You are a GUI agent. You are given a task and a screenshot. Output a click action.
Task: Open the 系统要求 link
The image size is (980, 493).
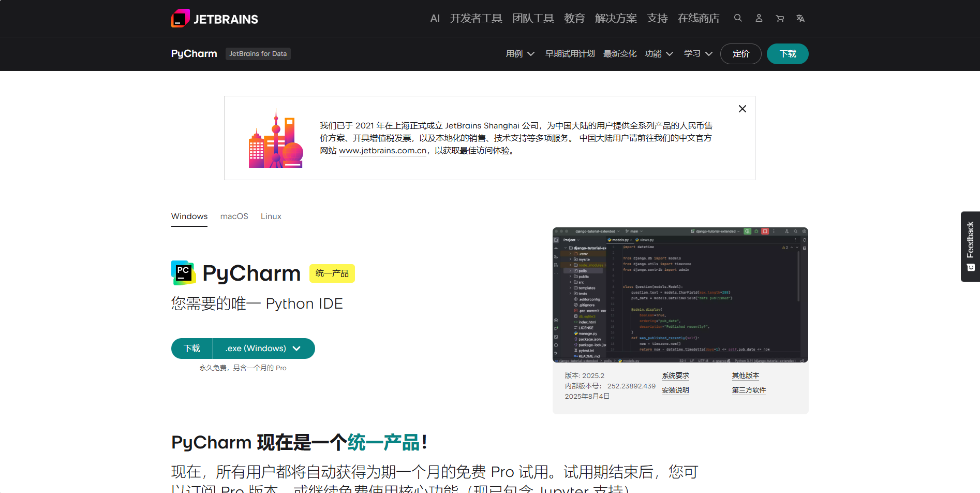(x=675, y=376)
